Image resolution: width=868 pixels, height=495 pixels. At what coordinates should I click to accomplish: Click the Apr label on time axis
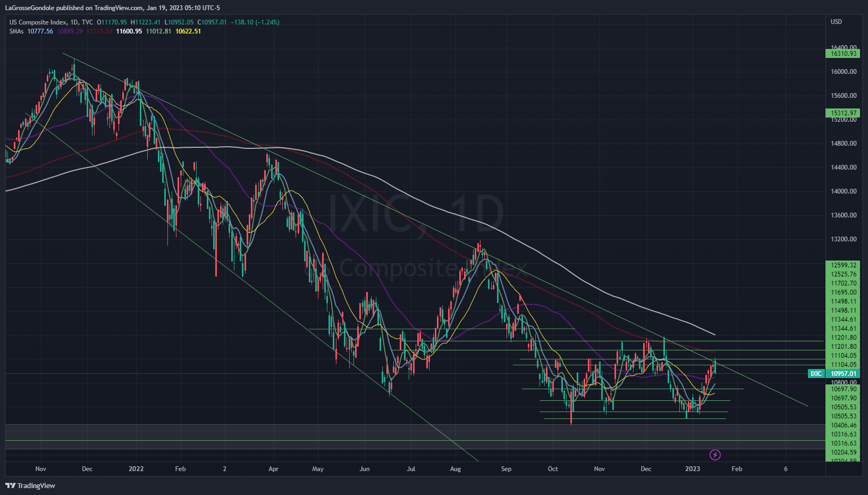(x=273, y=469)
